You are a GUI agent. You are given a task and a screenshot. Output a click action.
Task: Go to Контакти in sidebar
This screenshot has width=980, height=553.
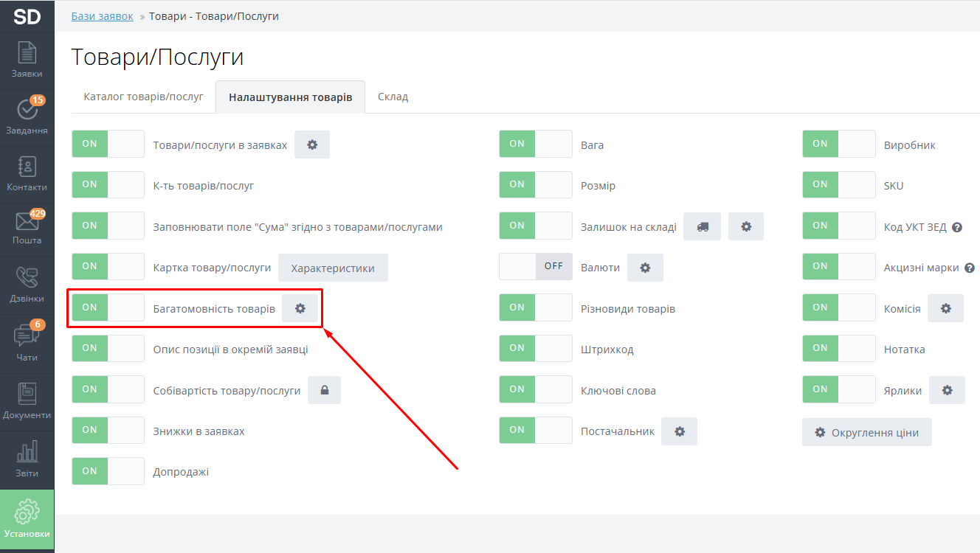[27, 173]
